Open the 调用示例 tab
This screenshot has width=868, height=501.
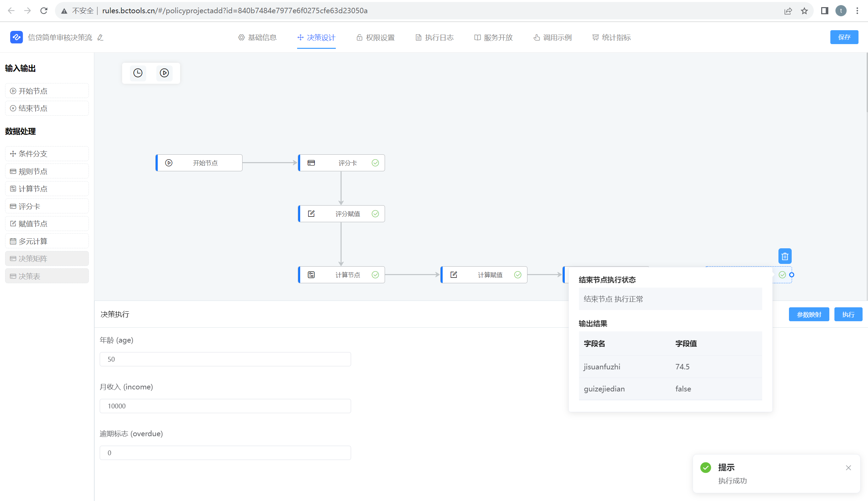553,38
